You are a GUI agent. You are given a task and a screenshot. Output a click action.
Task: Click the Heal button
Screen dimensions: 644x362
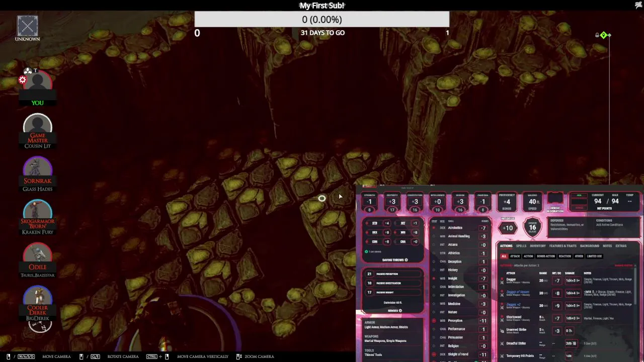coord(579,195)
